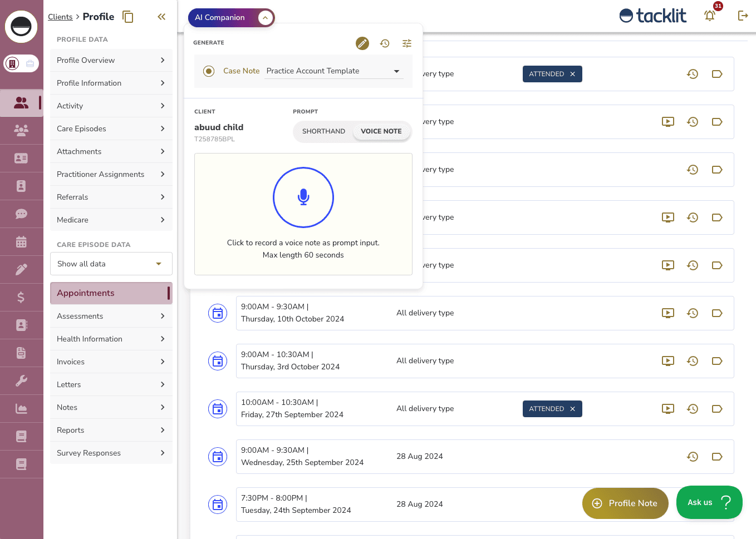Click the 24th September 7:30PM appointment row
The width and height of the screenshot is (756, 539).
[x=485, y=505]
